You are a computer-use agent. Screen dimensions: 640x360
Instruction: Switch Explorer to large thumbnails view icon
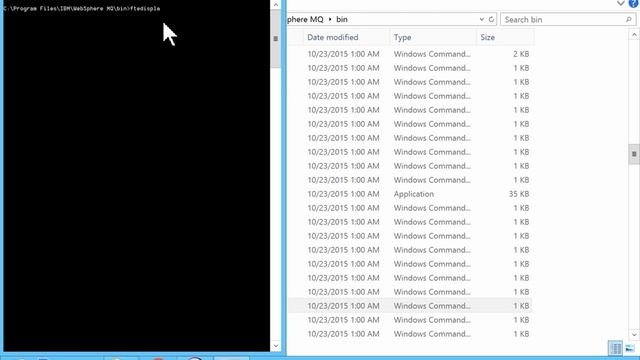pos(630,348)
